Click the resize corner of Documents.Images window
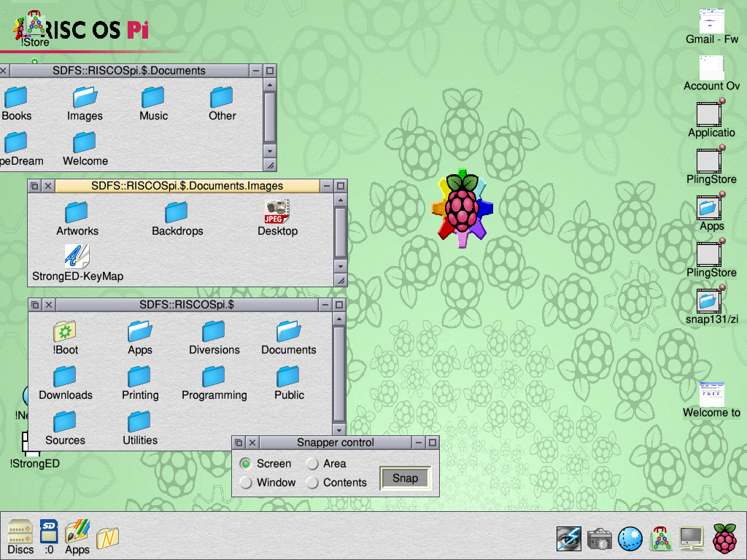 (341, 281)
